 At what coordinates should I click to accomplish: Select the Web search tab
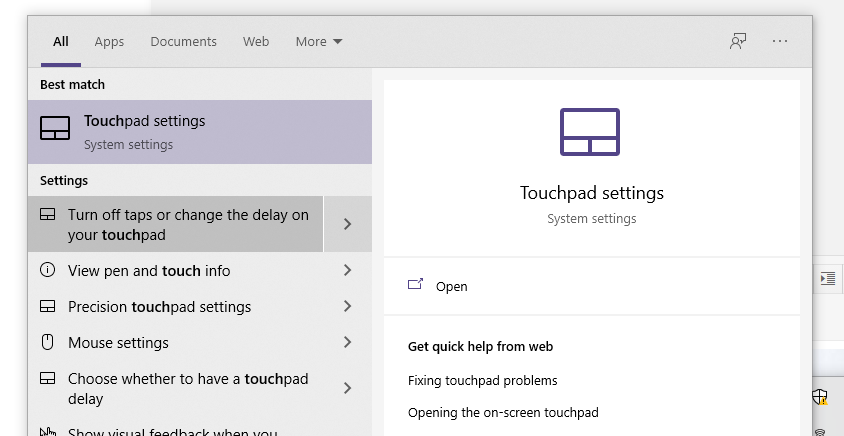point(256,41)
